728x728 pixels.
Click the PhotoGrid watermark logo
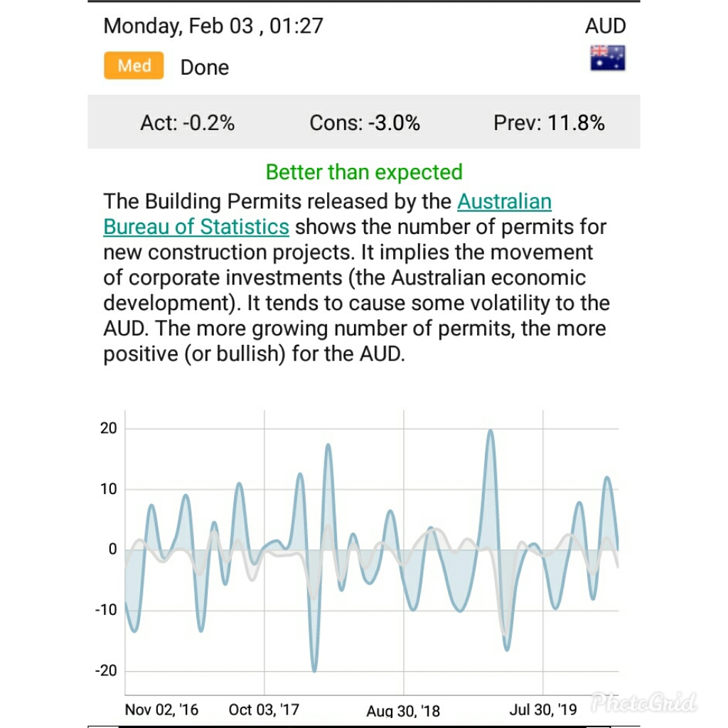click(x=643, y=702)
